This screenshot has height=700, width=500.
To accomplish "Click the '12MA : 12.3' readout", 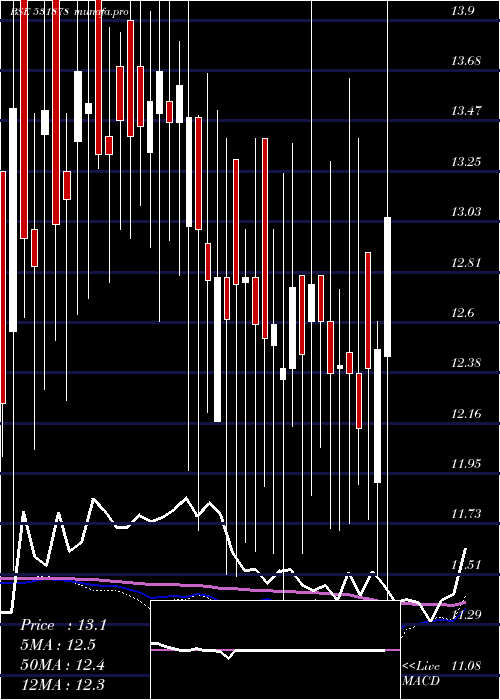I will click(62, 684).
